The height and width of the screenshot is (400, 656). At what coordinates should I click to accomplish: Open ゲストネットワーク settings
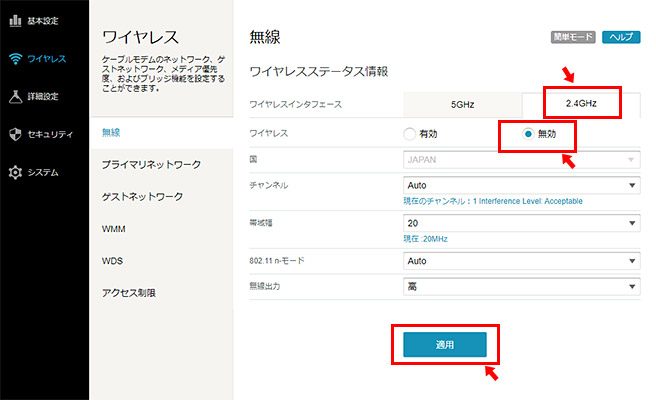(143, 196)
